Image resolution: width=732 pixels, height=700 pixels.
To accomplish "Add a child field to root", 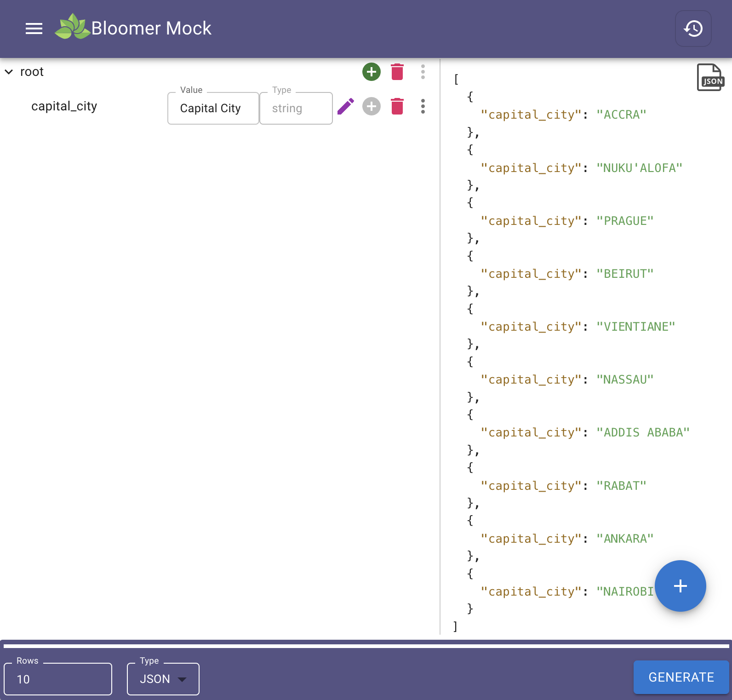I will (372, 72).
